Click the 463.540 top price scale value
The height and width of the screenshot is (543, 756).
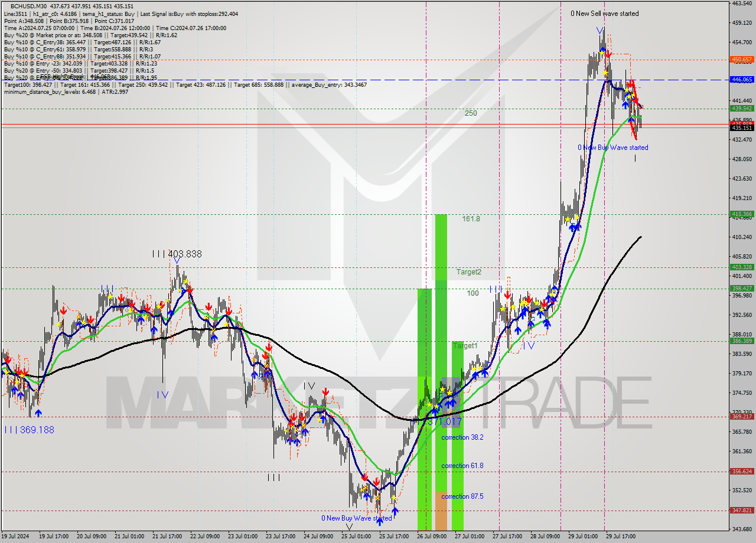pyautogui.click(x=741, y=4)
